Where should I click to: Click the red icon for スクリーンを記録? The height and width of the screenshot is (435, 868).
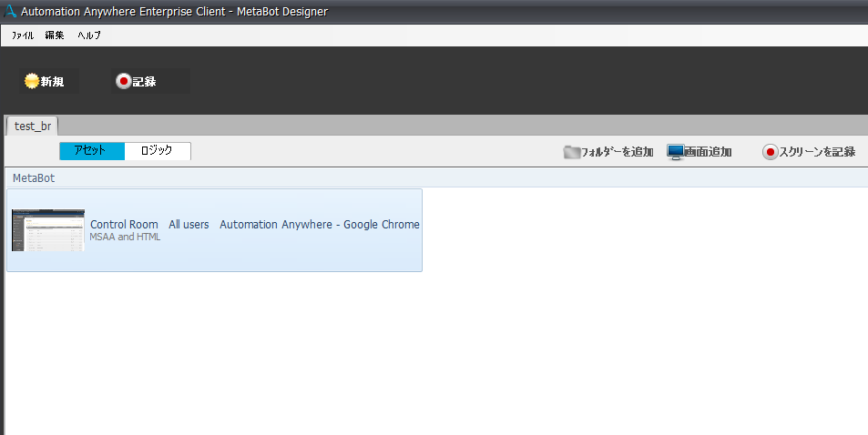click(x=770, y=152)
